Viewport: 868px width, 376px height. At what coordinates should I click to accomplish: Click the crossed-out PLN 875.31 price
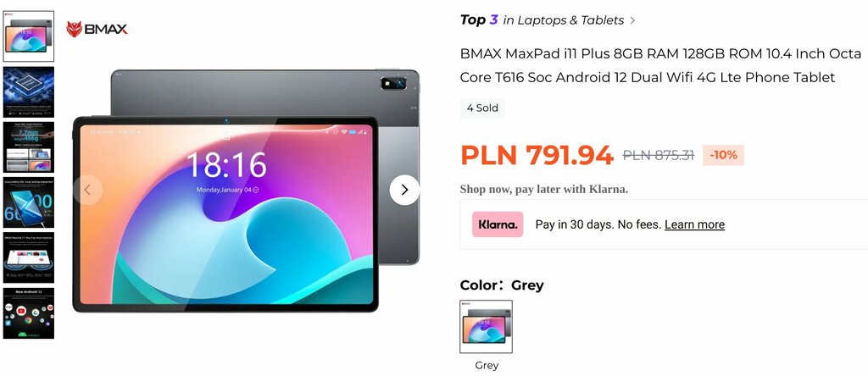(x=658, y=155)
